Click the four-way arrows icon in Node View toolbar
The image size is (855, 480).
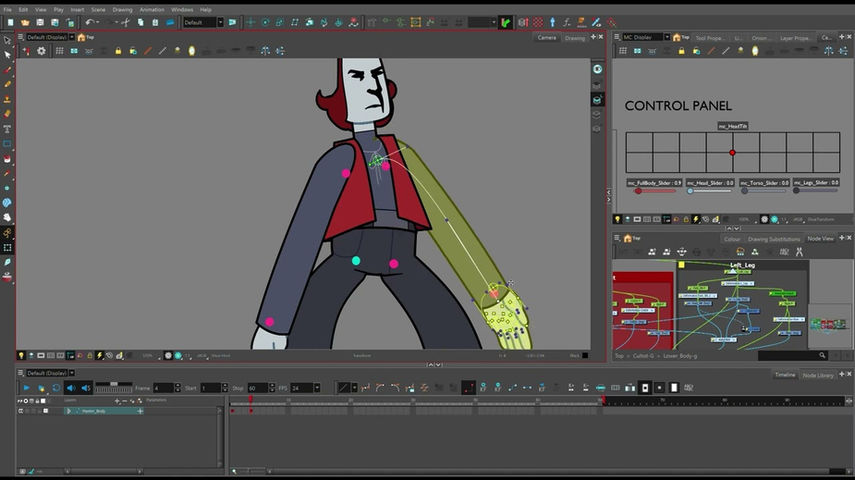tap(682, 251)
